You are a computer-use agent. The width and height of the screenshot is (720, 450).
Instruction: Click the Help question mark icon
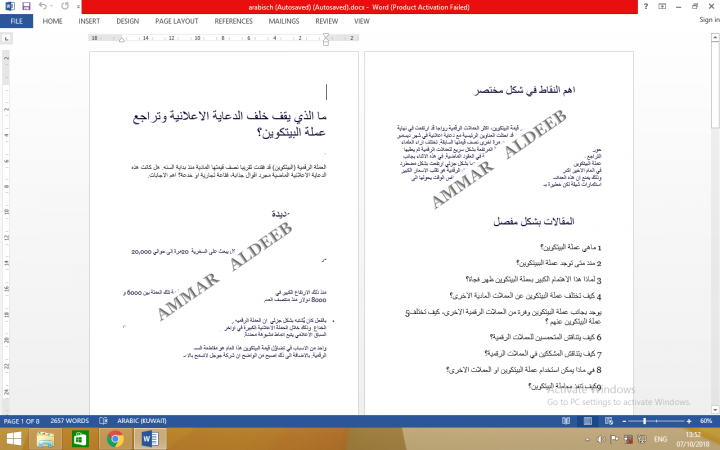[646, 6]
